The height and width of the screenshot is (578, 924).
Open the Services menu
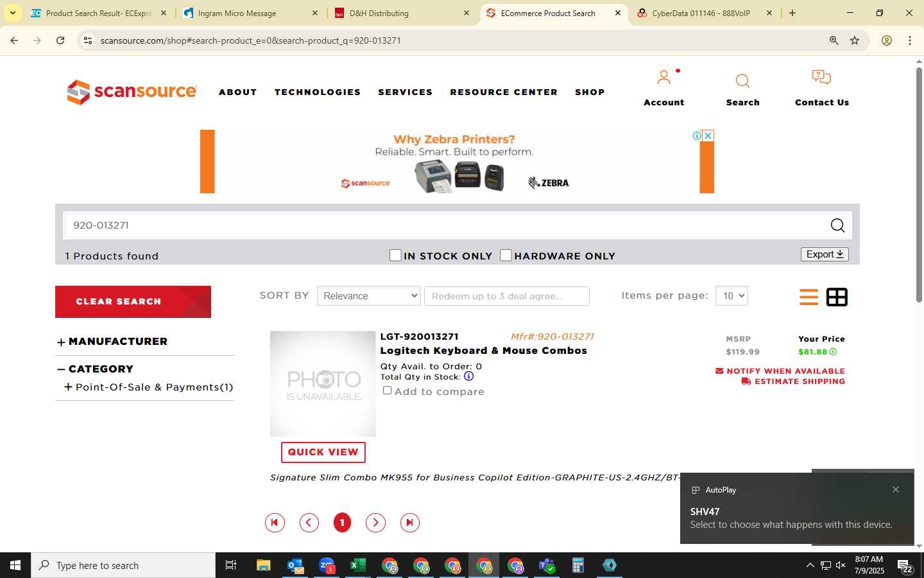(406, 92)
